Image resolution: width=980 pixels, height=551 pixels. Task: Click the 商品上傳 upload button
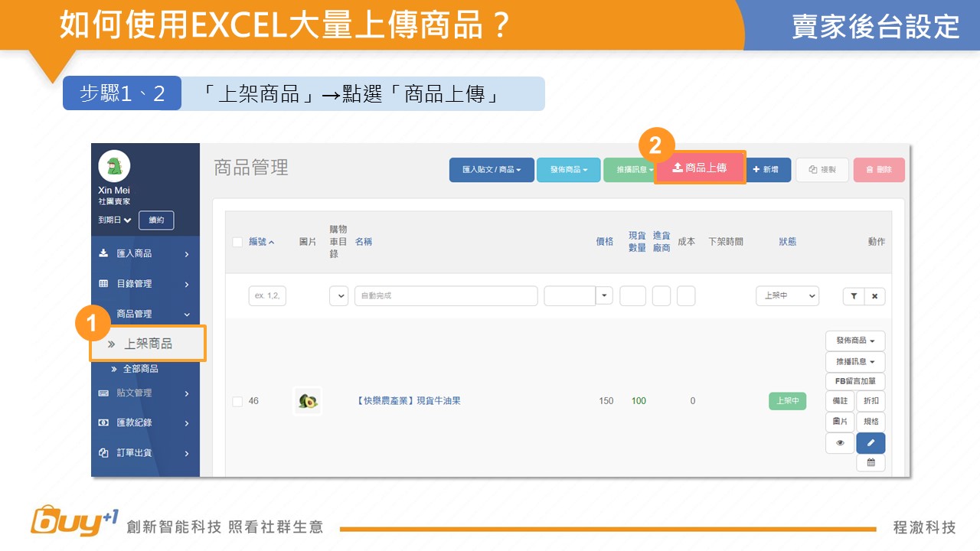700,168
